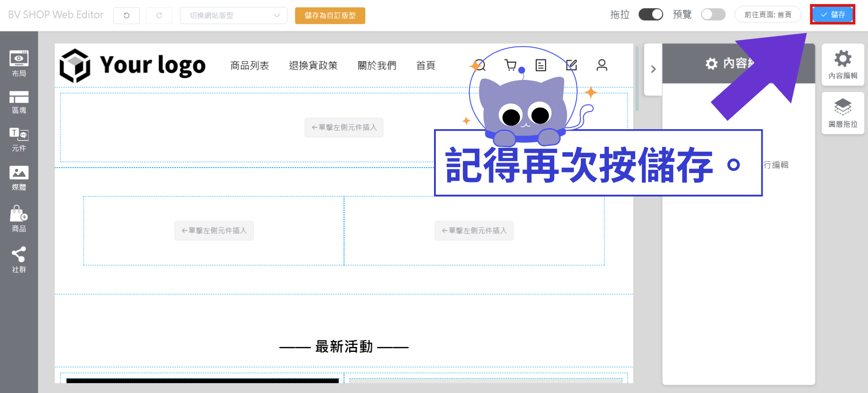Select the 商品列表 menu item
This screenshot has width=868, height=393.
(x=250, y=65)
